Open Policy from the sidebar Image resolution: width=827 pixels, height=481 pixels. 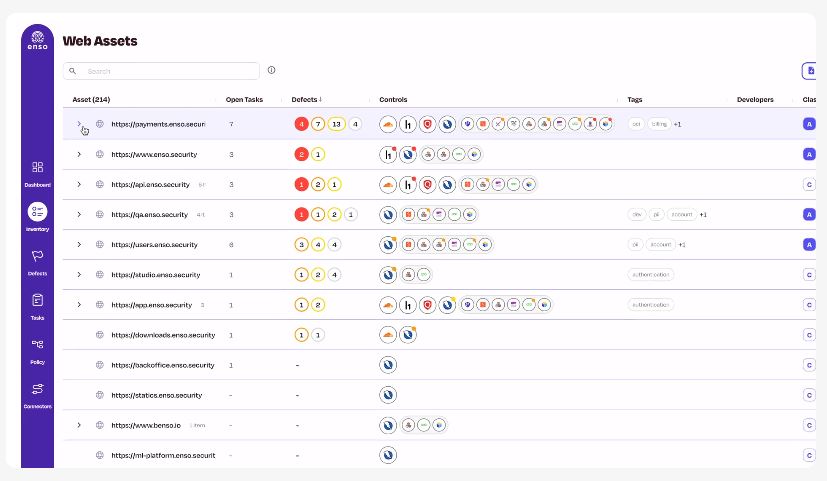[x=37, y=351]
